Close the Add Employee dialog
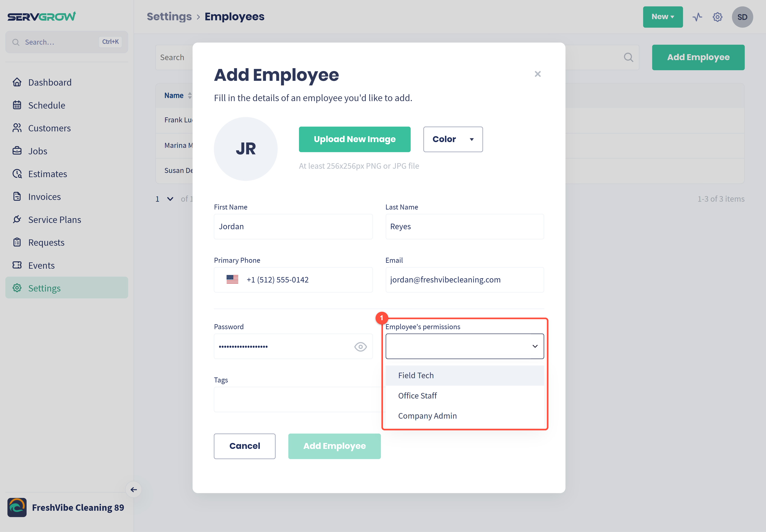 click(537, 74)
